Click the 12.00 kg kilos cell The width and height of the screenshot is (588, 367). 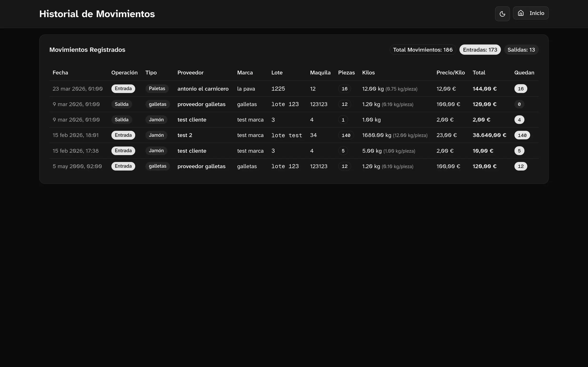(x=389, y=89)
